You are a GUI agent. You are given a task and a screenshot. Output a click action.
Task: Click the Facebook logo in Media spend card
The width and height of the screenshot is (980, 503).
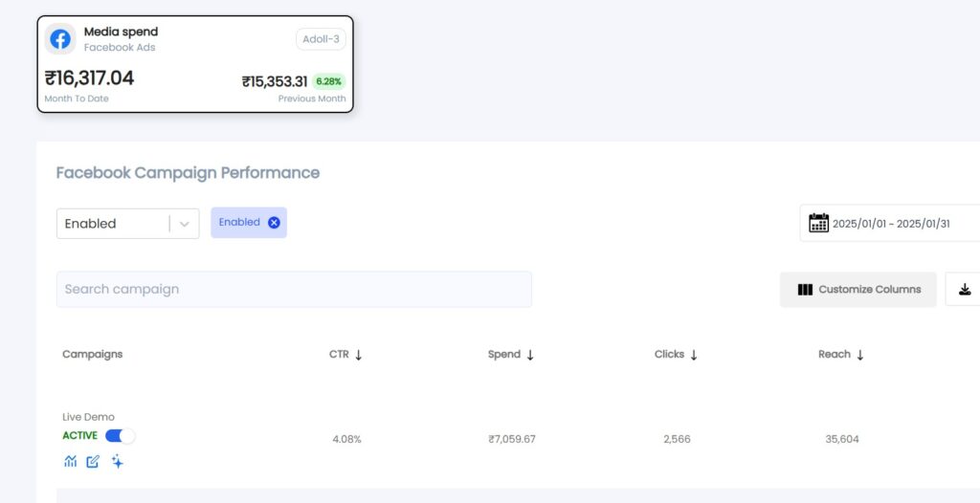(x=60, y=39)
